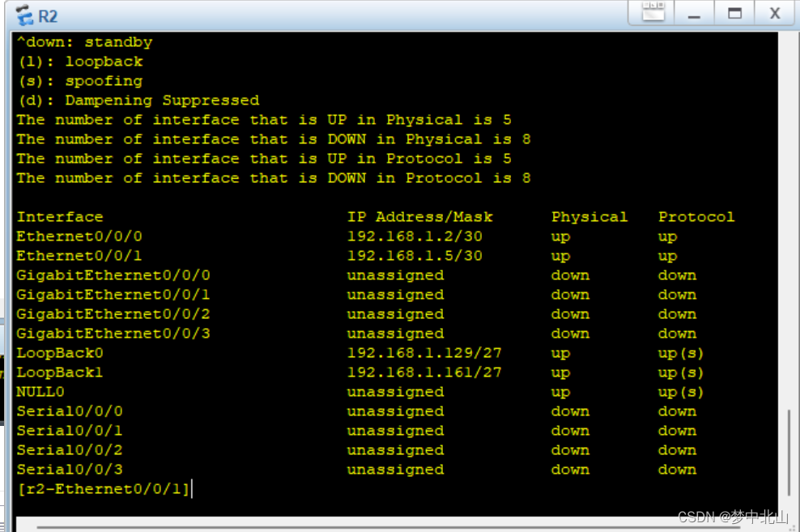
Task: Click the Serial0/0/1 interface name
Action: (70, 431)
